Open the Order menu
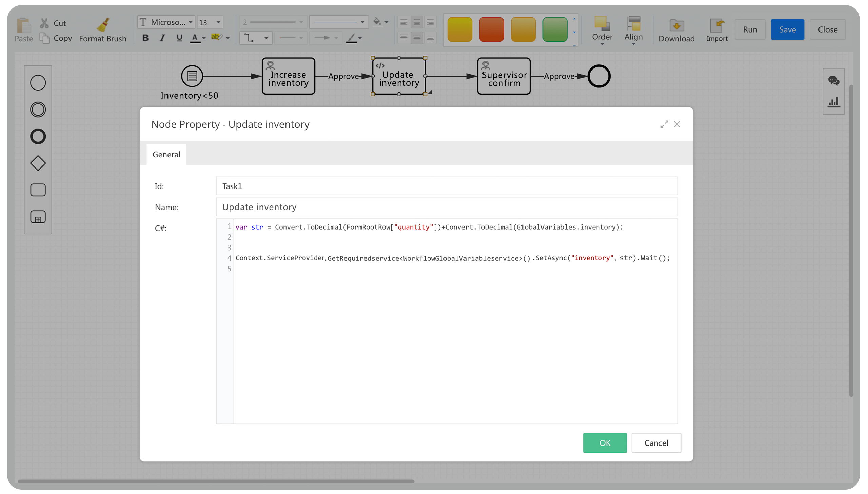 coord(602,30)
